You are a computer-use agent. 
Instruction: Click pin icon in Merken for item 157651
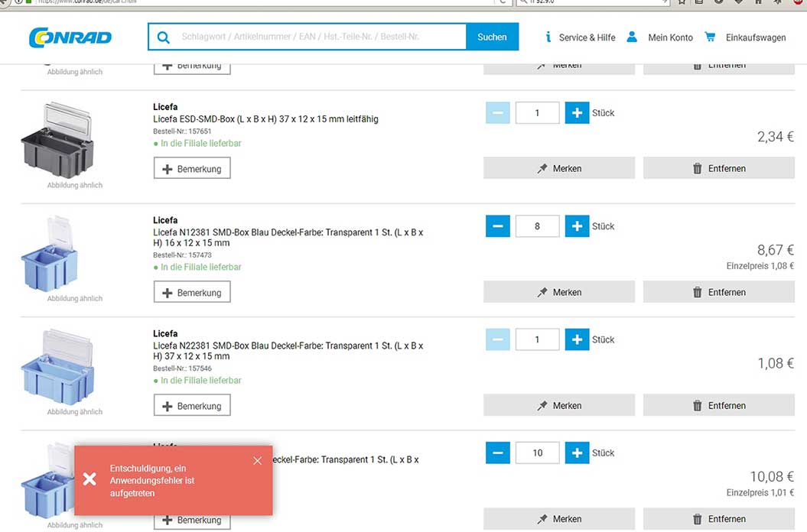pos(542,168)
